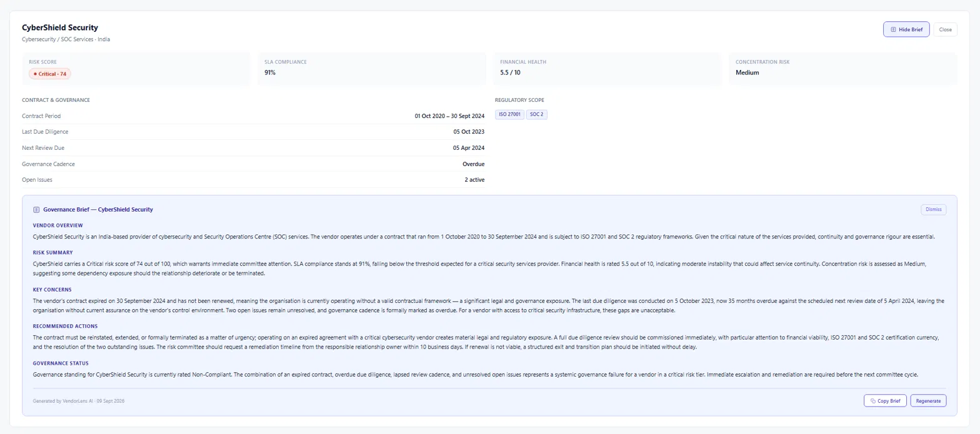
Task: Select the next review date 05 Apr 2024
Action: (469, 148)
